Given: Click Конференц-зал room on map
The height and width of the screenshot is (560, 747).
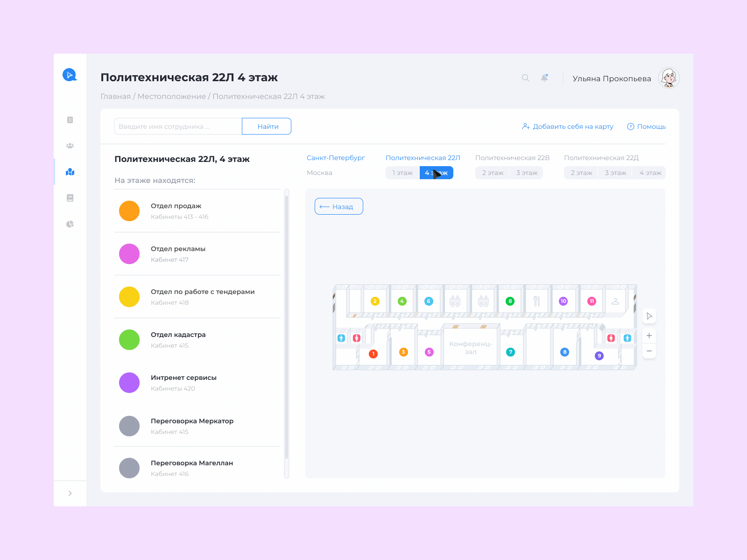Looking at the screenshot, I should (x=471, y=347).
